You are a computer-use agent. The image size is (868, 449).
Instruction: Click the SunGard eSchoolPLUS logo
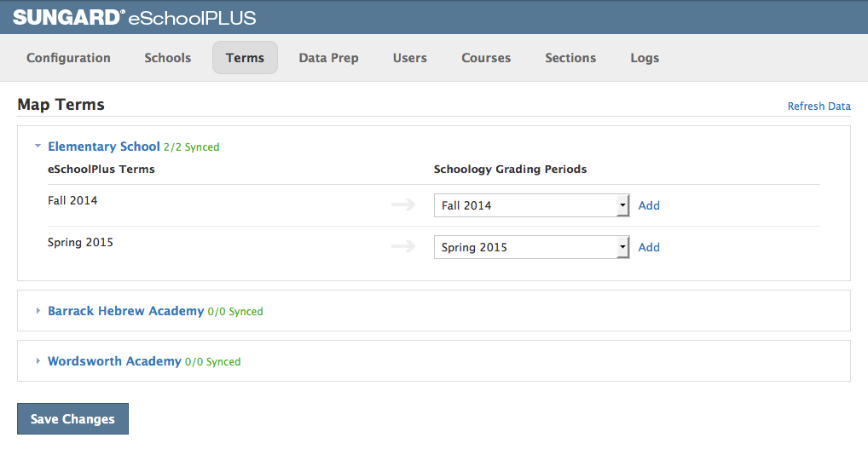134,17
